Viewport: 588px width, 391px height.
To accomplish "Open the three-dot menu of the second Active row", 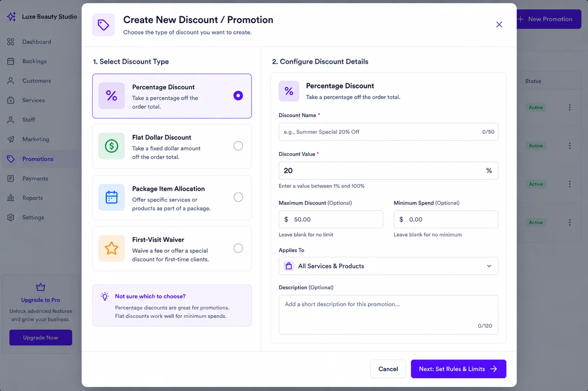I will pyautogui.click(x=570, y=146).
